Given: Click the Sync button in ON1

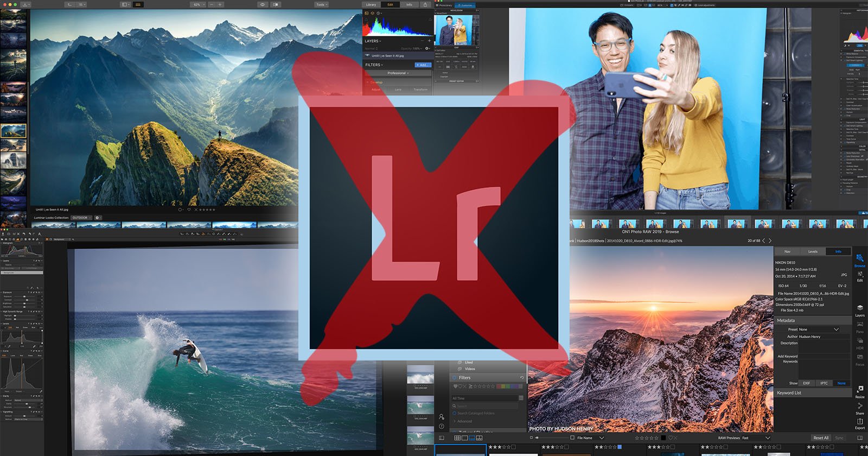Looking at the screenshot, I should (839, 438).
